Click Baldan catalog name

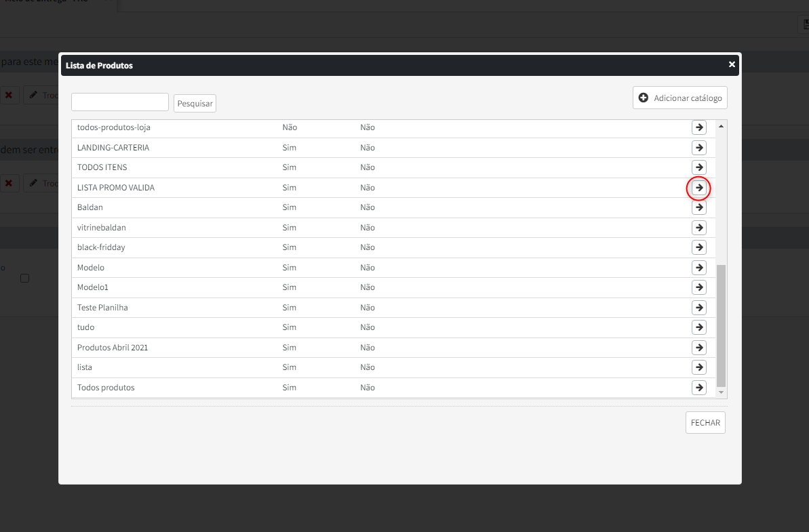coord(90,207)
